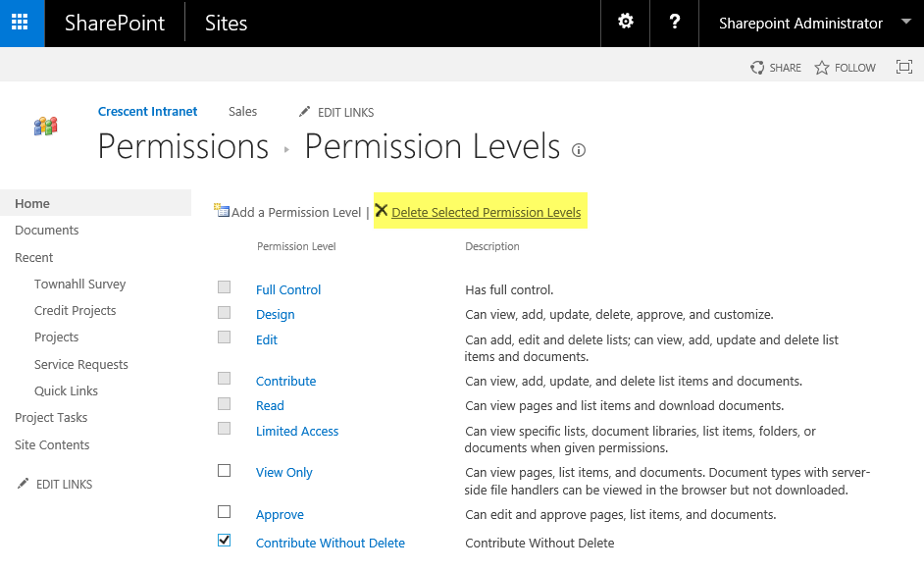The image size is (924, 571).
Task: Click the SharePoint menu item
Action: (115, 23)
